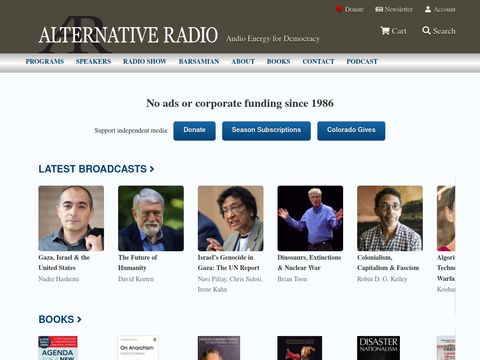The width and height of the screenshot is (480, 360).
Task: Click speaker name Brian Toon
Action: tap(292, 279)
